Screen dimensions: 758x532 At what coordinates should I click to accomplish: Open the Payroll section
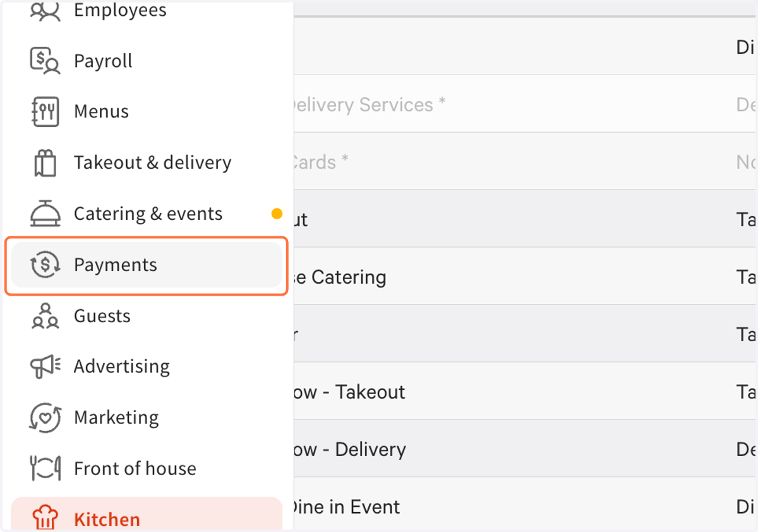(147, 61)
